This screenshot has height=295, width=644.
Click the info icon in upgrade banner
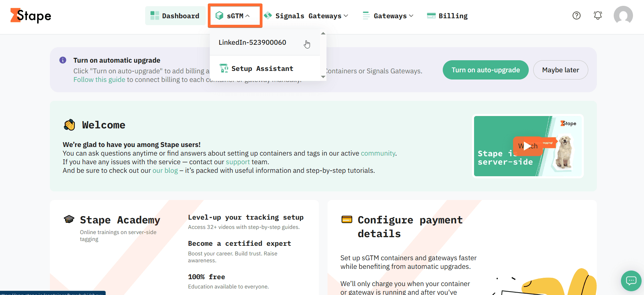(x=63, y=60)
